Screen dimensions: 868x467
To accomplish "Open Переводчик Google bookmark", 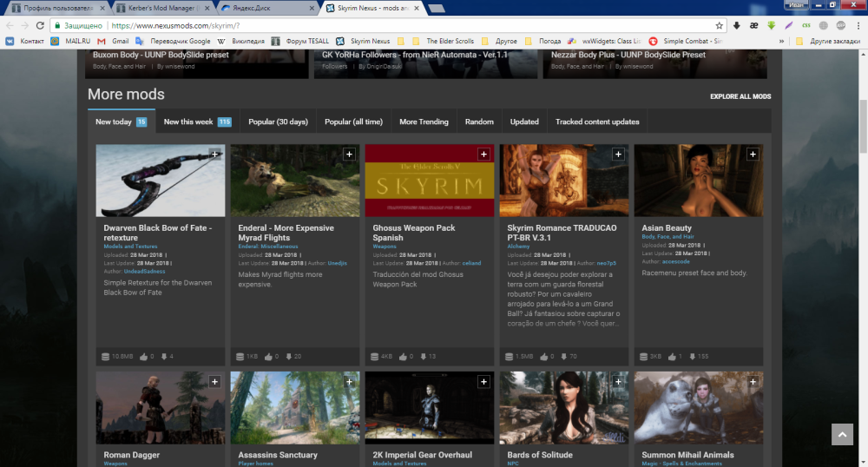I will (174, 41).
